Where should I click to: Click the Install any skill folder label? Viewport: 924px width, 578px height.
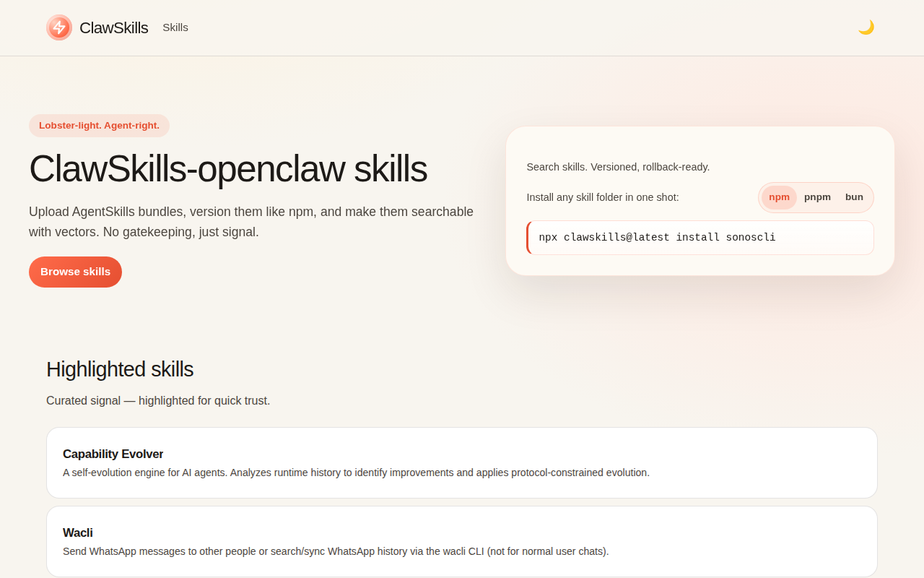click(603, 197)
